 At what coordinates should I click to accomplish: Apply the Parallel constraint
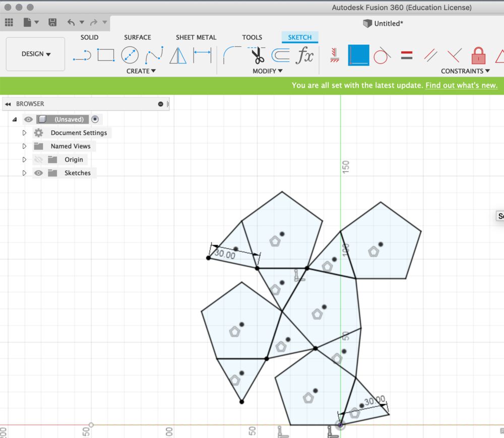tap(430, 55)
